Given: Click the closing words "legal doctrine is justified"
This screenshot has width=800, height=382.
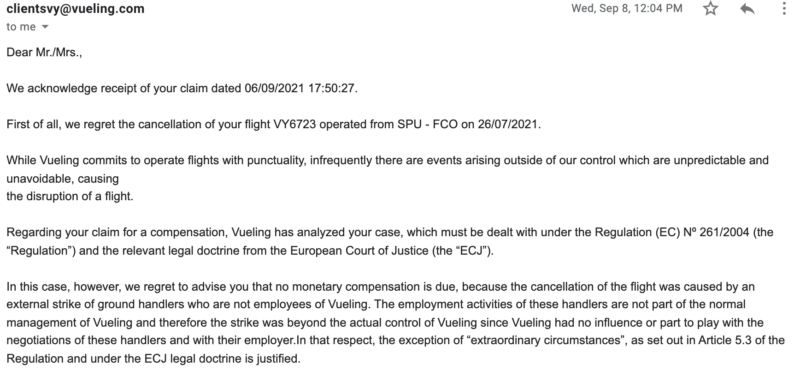Looking at the screenshot, I should 234,359.
